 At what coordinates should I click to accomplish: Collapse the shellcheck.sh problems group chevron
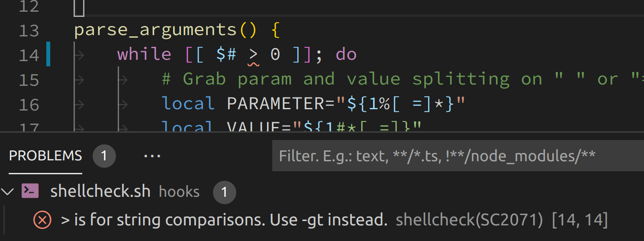[7, 191]
